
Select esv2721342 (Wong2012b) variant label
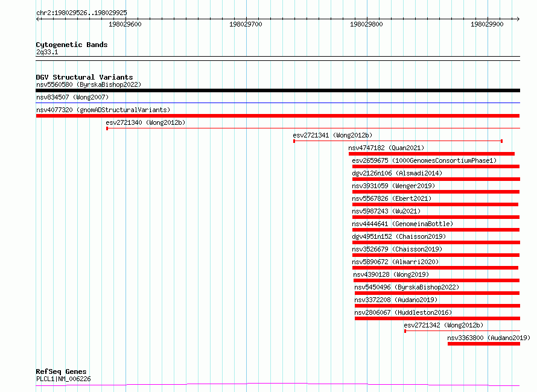tap(444, 325)
